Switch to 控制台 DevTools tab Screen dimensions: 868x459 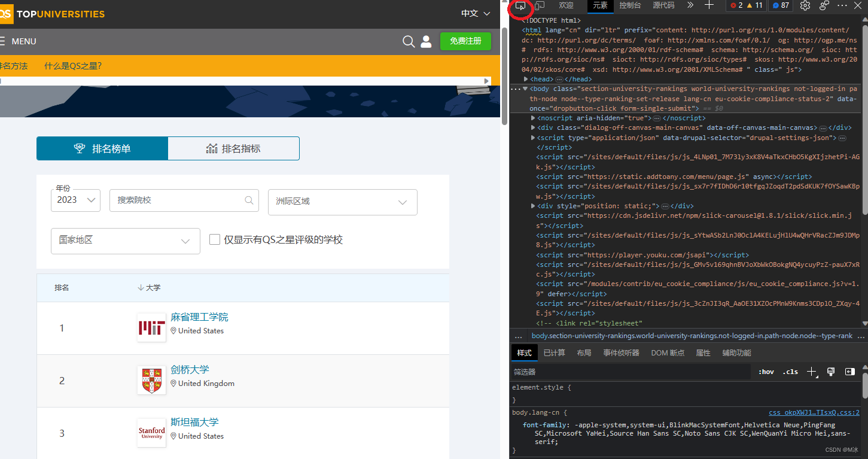[x=630, y=5]
